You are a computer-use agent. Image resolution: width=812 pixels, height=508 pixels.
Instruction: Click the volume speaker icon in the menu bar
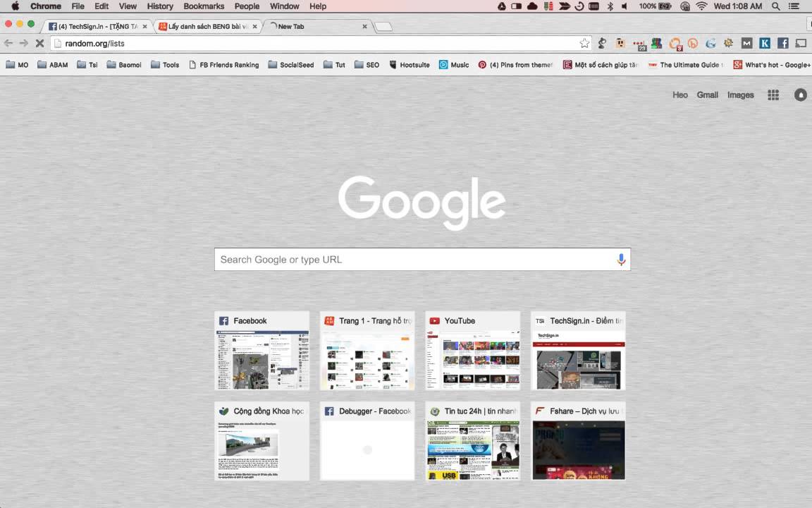[x=625, y=6]
